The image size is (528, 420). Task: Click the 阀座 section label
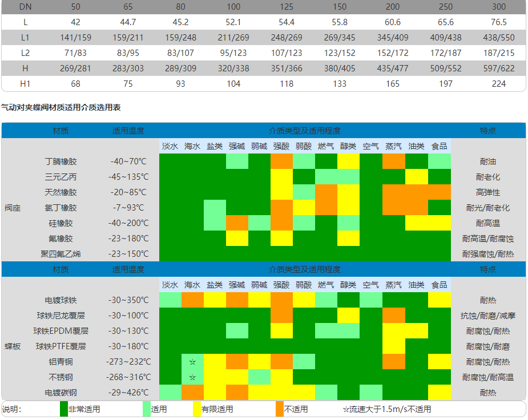click(13, 208)
